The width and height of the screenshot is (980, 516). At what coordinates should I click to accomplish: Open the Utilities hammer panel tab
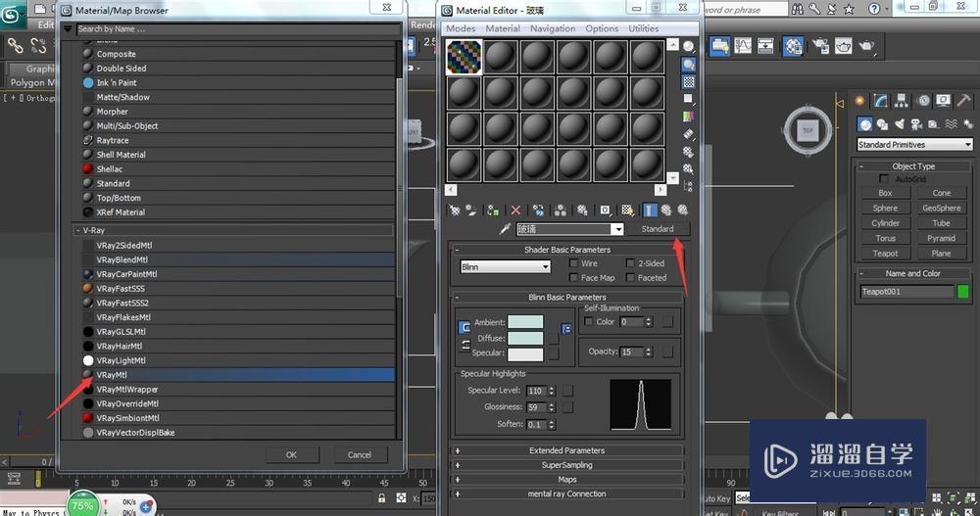pyautogui.click(x=962, y=101)
